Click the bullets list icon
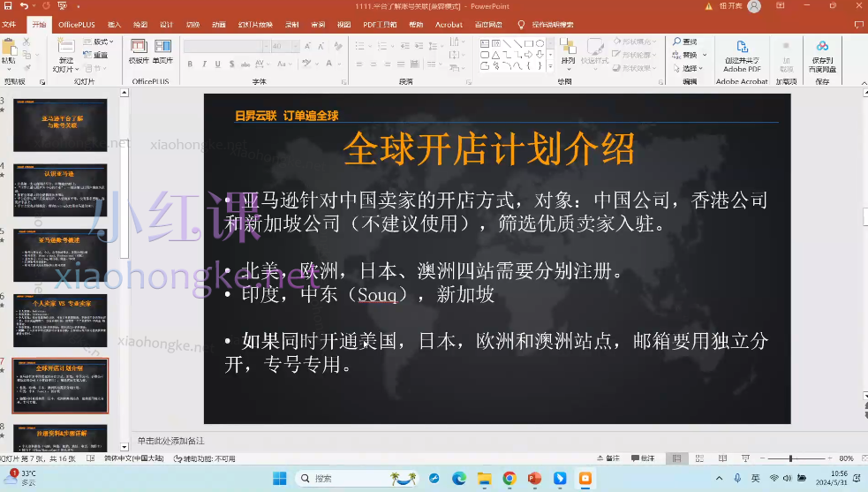Image resolution: width=868 pixels, height=492 pixels. pyautogui.click(x=360, y=46)
